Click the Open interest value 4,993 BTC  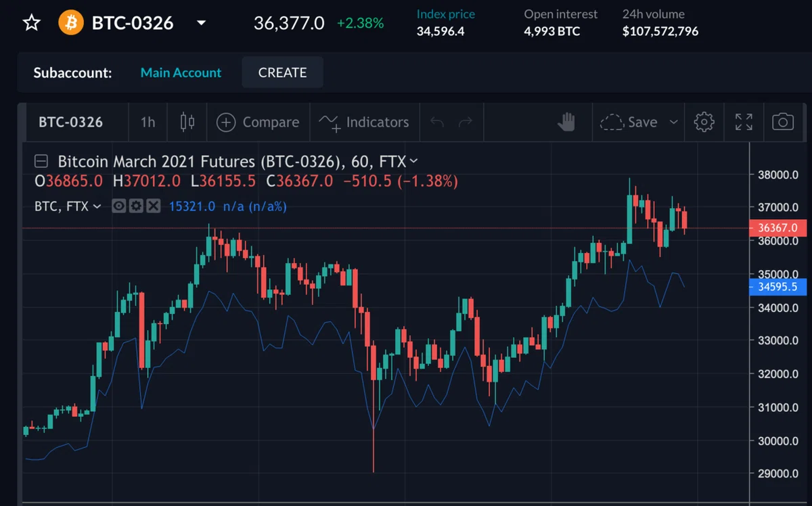point(552,31)
